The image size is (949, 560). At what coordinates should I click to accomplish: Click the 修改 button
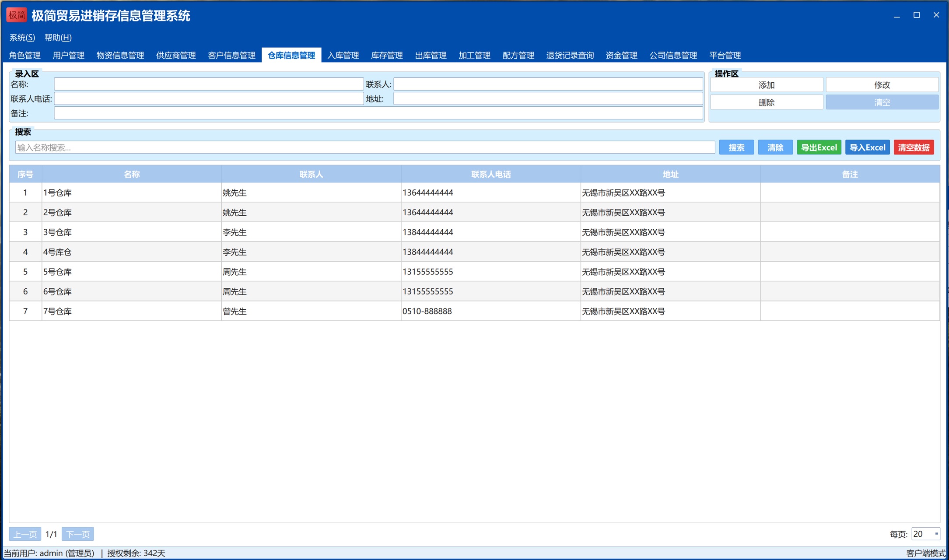(882, 85)
